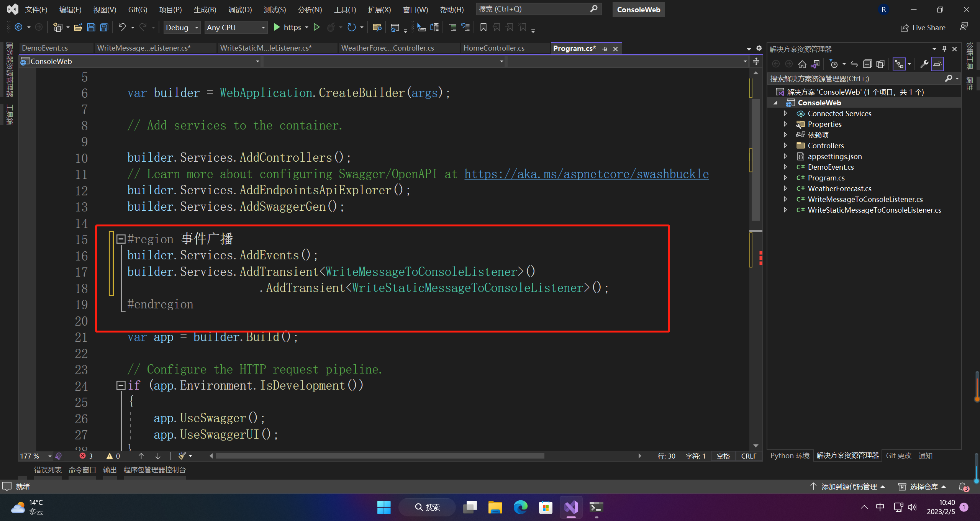Toggle the nested files view button

pos(899,64)
